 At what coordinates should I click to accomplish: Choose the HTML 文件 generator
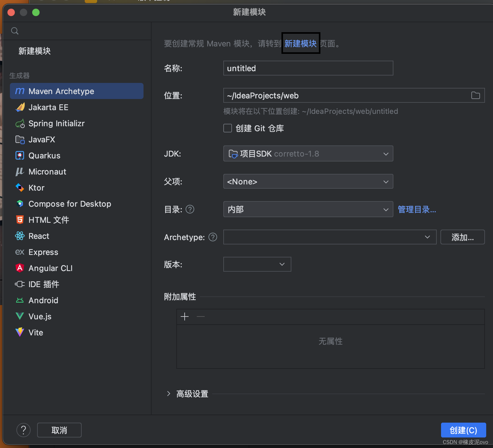[x=76, y=220]
